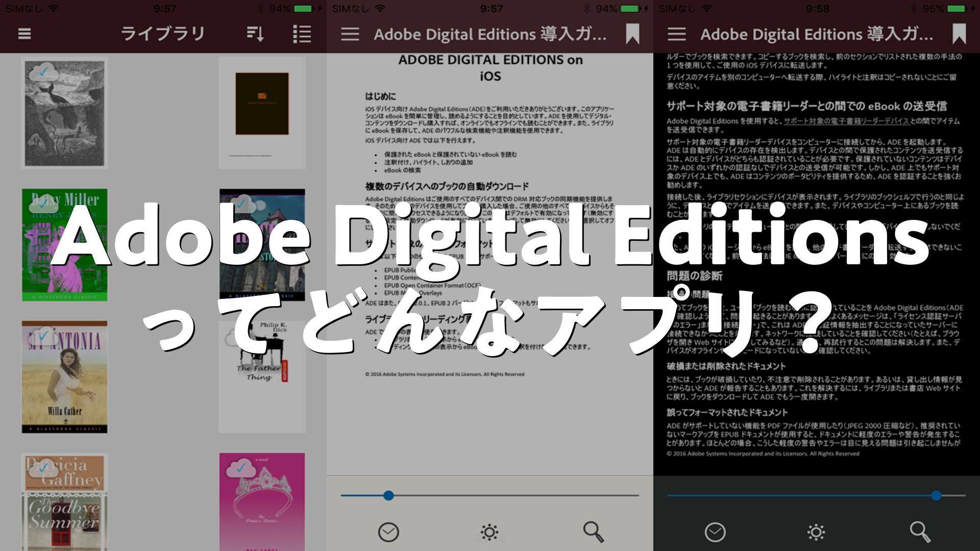Open The Goodbye Summer book cover

click(64, 502)
